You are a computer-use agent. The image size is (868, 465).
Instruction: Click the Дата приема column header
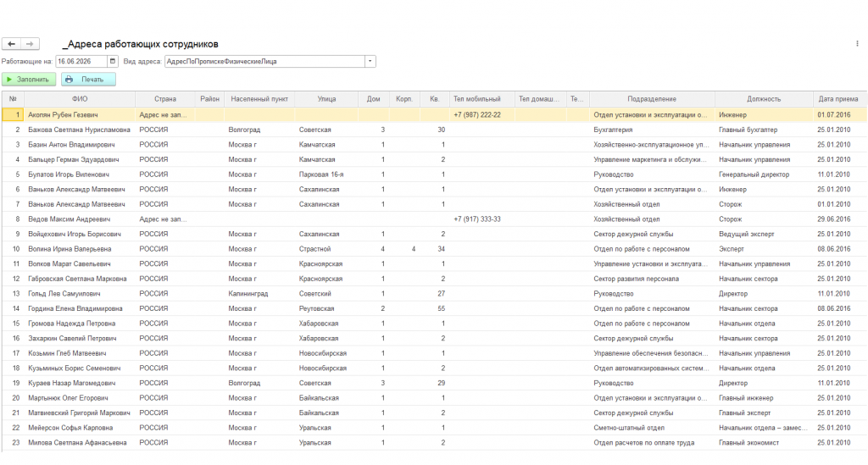click(x=838, y=99)
